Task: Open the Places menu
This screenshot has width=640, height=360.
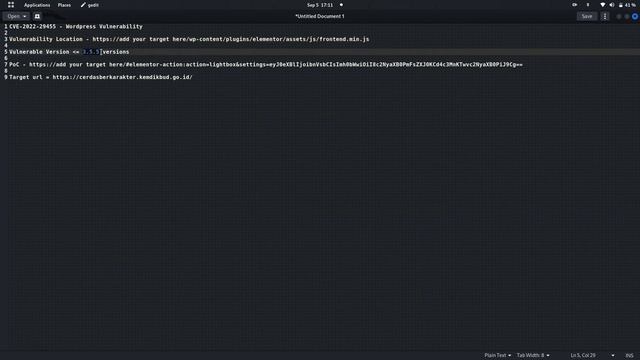Action: tap(64, 5)
